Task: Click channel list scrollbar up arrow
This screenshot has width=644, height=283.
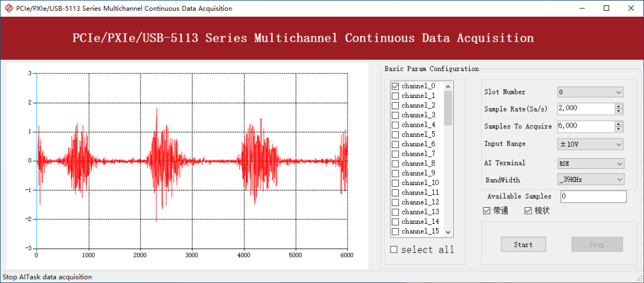Action: pos(448,87)
